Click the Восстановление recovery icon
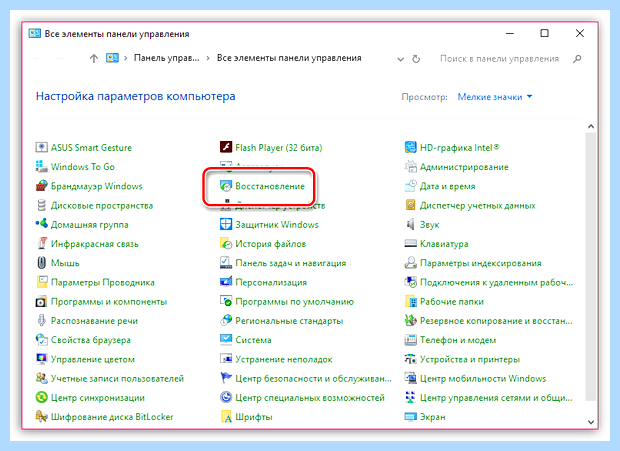This screenshot has height=451, width=620. (x=226, y=186)
